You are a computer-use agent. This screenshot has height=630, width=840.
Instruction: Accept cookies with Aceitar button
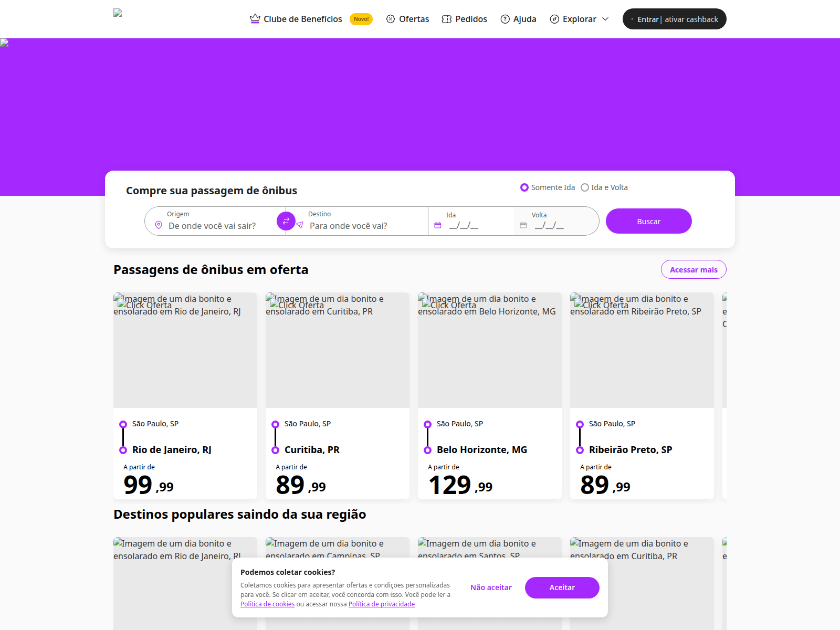point(562,587)
